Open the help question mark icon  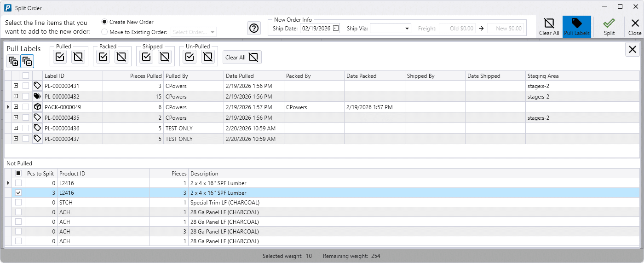click(254, 28)
